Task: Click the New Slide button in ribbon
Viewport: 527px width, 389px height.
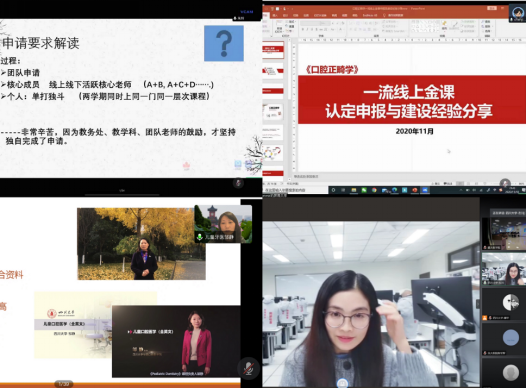Action: [279, 26]
